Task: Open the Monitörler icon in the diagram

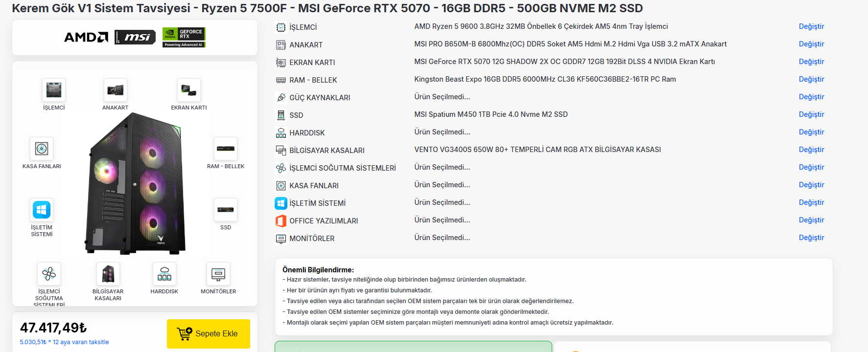Action: tap(218, 274)
